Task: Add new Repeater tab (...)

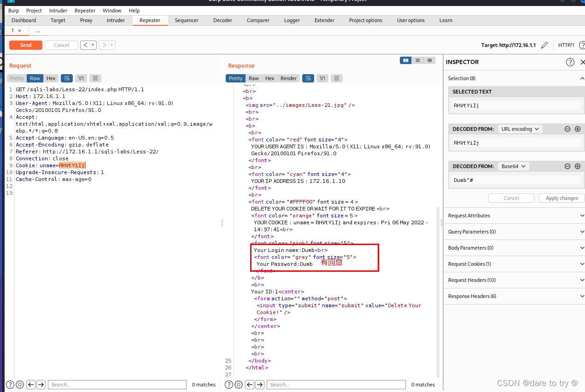Action: tap(38, 30)
